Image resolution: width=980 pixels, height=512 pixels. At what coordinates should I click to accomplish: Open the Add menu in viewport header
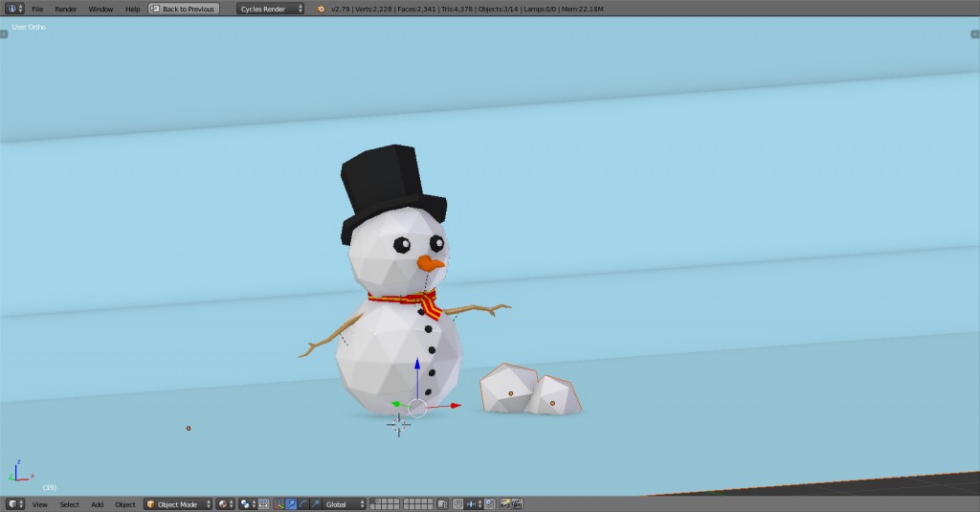click(97, 504)
